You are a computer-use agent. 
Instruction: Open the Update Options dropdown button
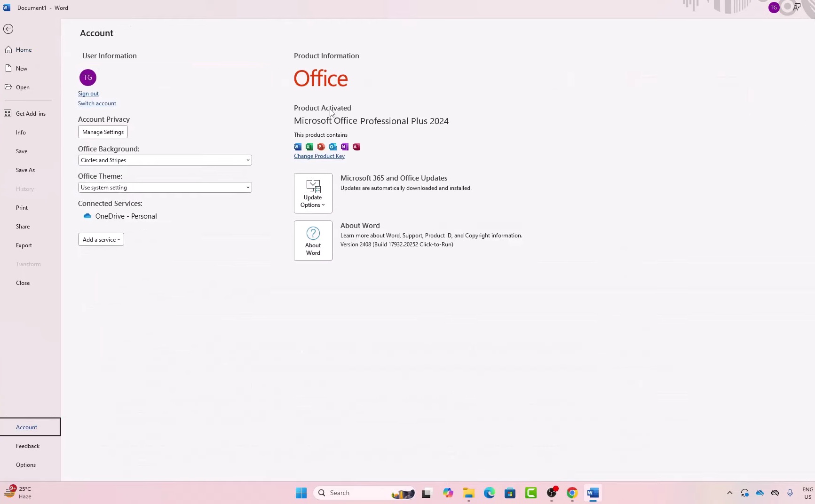313,193
